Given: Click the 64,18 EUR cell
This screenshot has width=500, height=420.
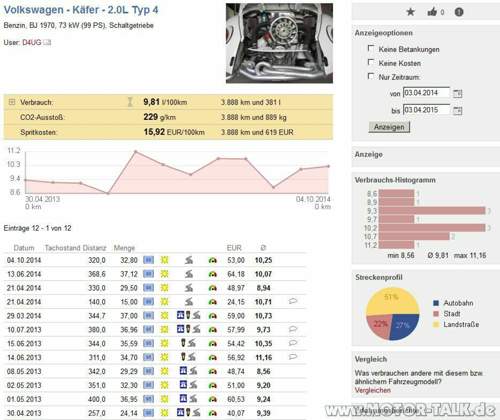Looking at the screenshot, I should (236, 274).
